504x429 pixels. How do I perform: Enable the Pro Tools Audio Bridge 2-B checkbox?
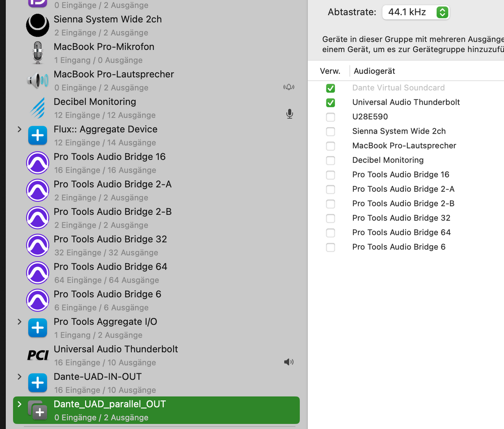pyautogui.click(x=330, y=204)
